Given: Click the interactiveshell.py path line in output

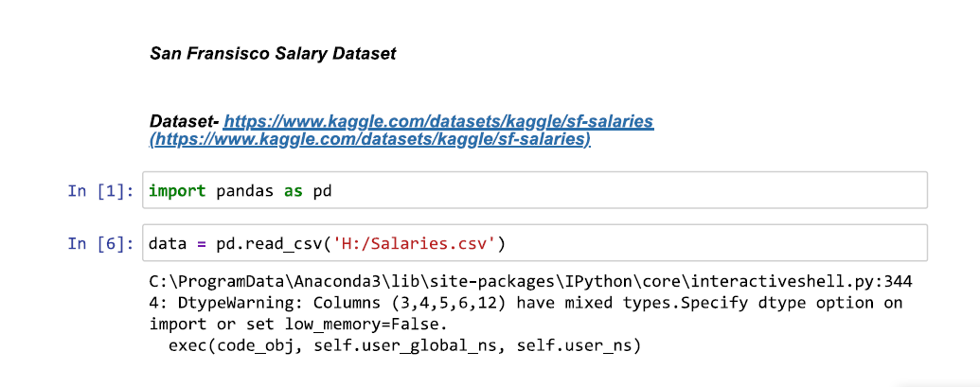Looking at the screenshot, I should pos(530,282).
